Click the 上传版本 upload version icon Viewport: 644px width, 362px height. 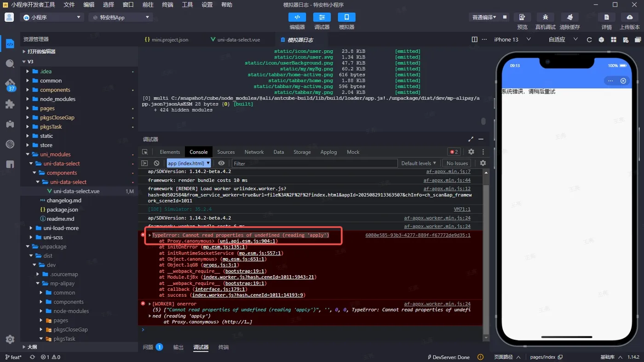pyautogui.click(x=629, y=17)
